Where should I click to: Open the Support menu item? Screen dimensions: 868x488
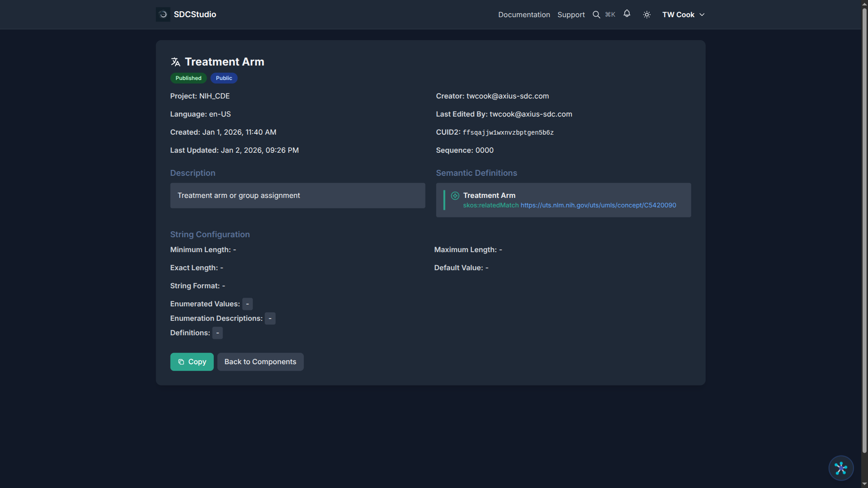tap(571, 14)
